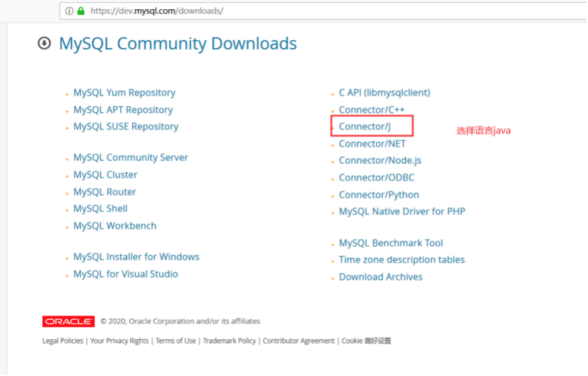
Task: Open Terms of Use footer link
Action: (x=175, y=341)
